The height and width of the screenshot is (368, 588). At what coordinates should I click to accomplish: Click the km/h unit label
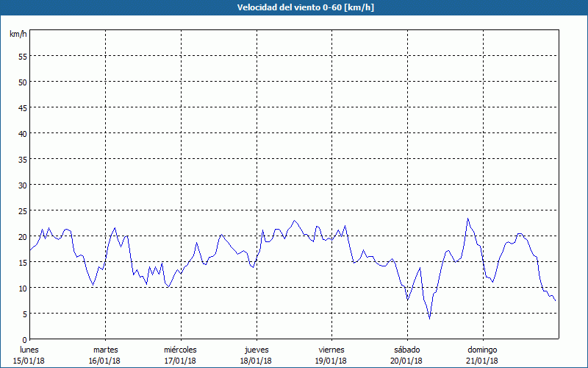(18, 35)
